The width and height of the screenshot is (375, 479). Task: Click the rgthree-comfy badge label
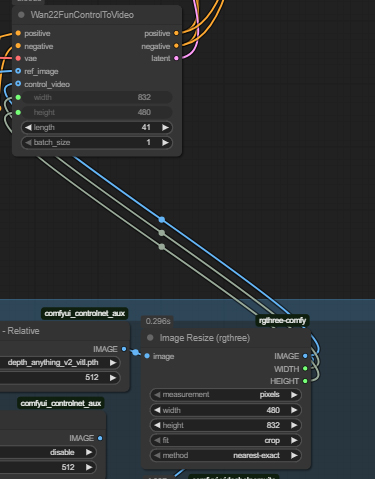(282, 321)
